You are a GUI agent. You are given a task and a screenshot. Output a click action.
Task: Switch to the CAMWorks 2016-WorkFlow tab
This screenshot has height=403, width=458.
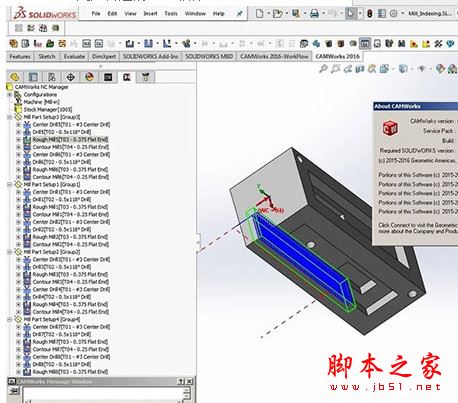point(274,57)
